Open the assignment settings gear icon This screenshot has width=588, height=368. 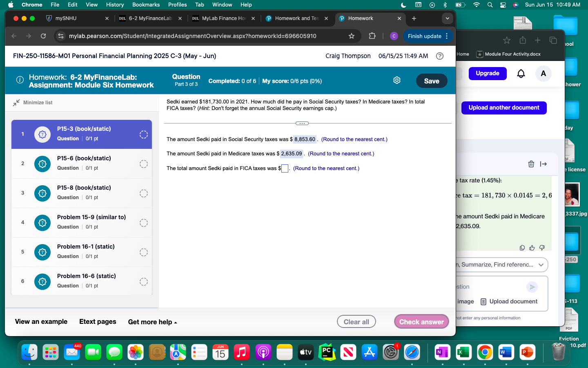pyautogui.click(x=396, y=80)
